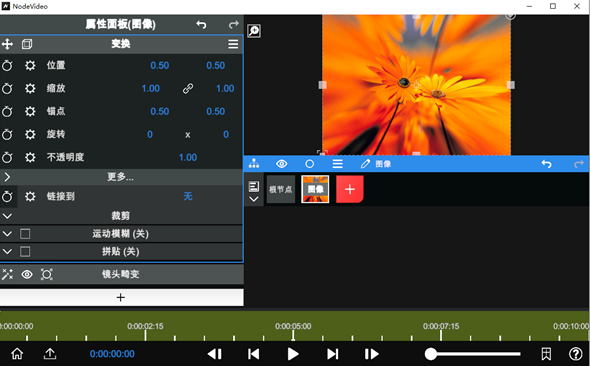Click the second 缩放 value 1.00
The image size is (590, 366).
click(225, 88)
